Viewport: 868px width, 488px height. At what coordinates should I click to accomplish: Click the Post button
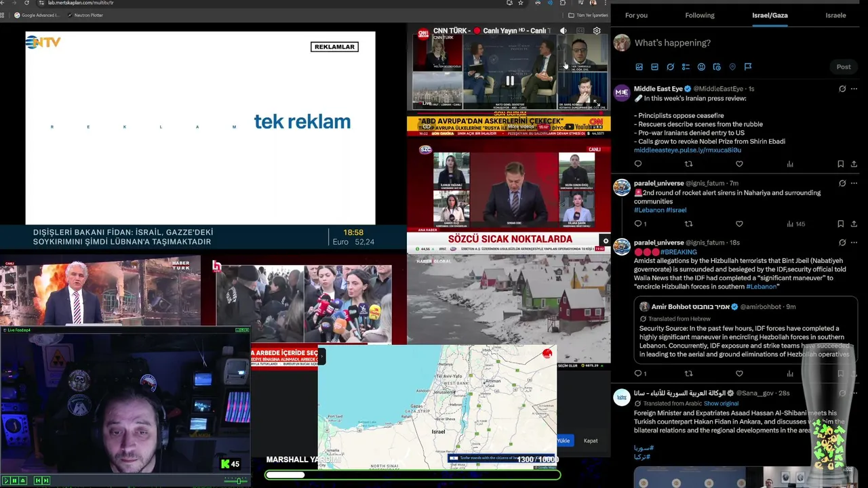pyautogui.click(x=843, y=67)
